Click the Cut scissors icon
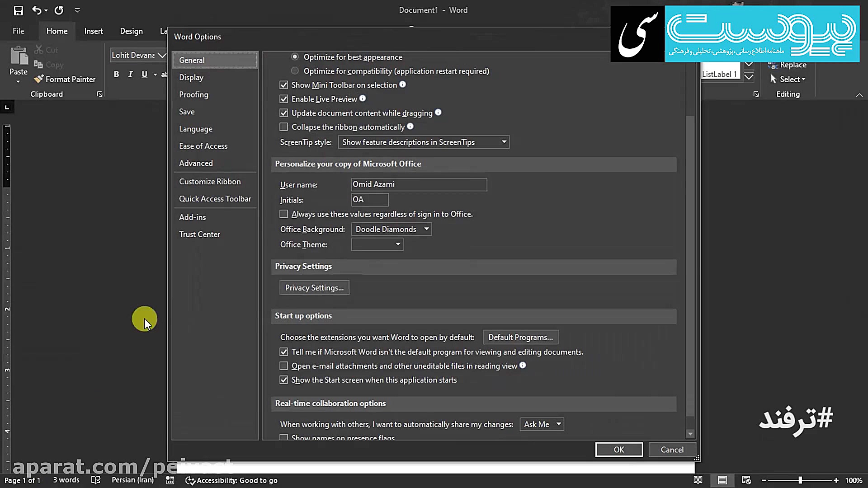Screen dimensions: 868x488 point(39,50)
